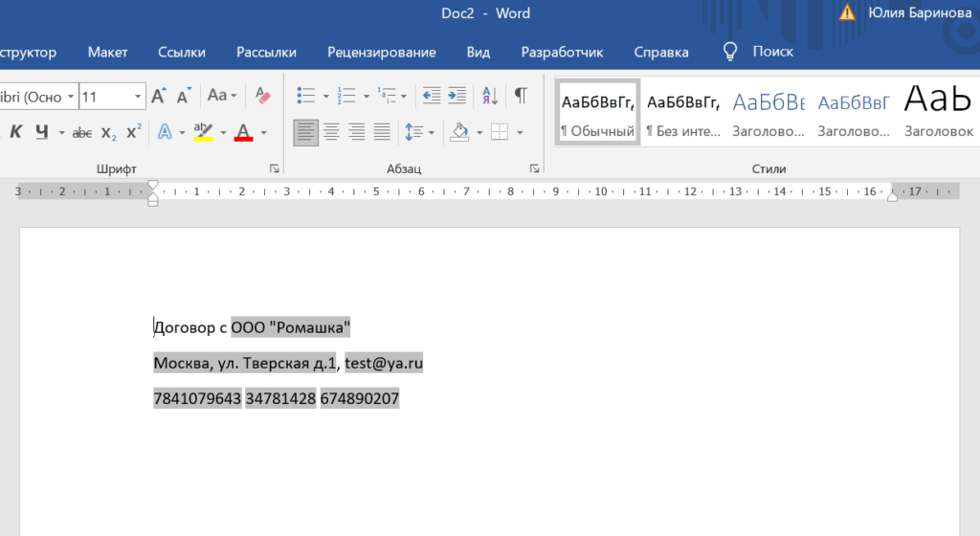Image resolution: width=980 pixels, height=536 pixels.
Task: Sort text with the А-Я sort icon
Action: (x=490, y=96)
